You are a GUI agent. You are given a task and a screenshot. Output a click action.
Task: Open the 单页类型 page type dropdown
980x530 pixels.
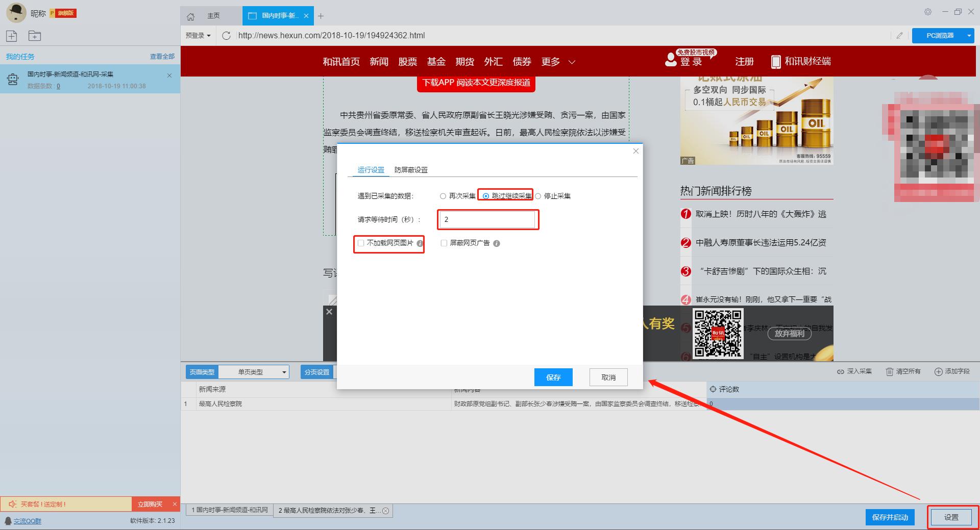[x=254, y=372]
